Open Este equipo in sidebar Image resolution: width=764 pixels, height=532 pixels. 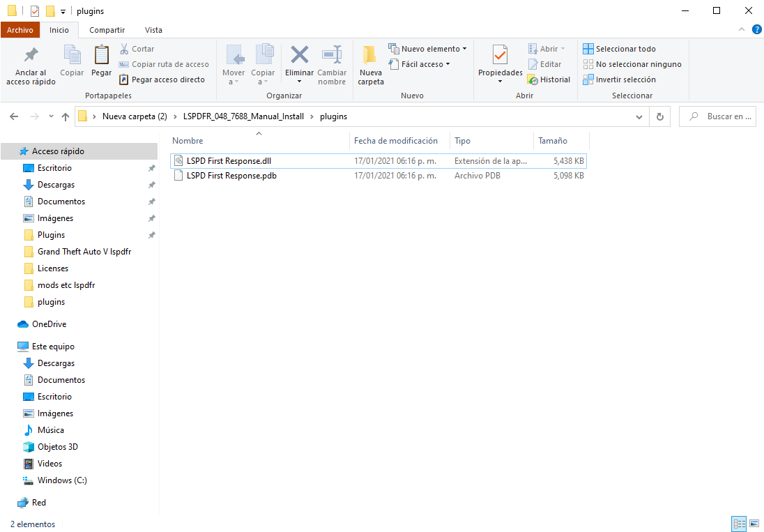click(x=53, y=347)
